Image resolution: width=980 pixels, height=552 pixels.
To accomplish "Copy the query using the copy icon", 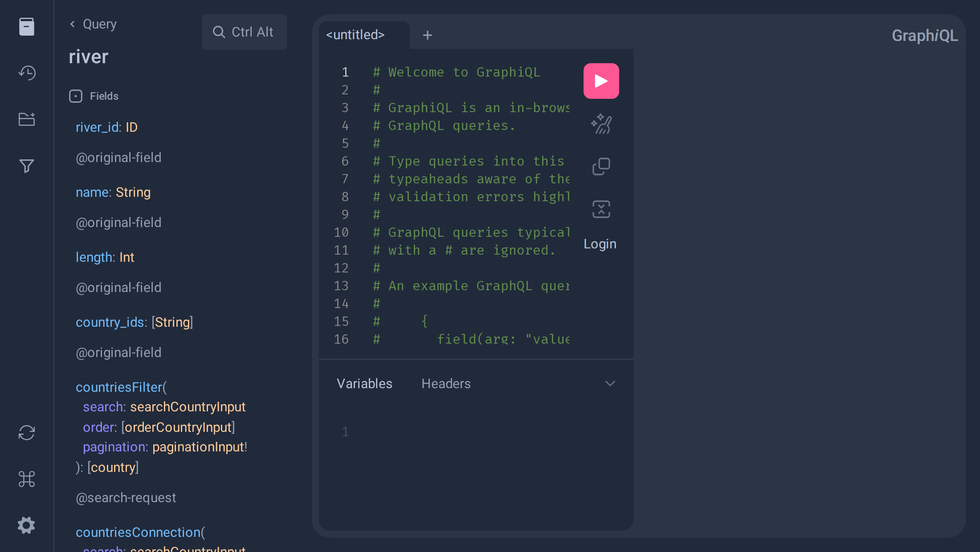I will click(601, 166).
